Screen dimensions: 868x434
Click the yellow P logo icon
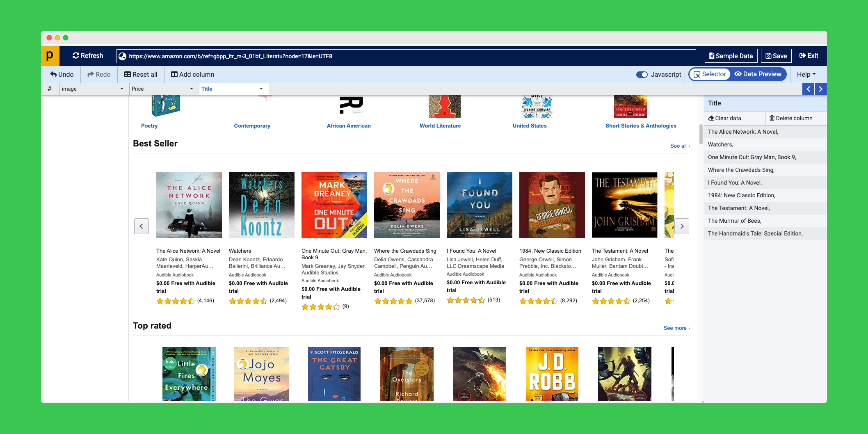(x=50, y=56)
